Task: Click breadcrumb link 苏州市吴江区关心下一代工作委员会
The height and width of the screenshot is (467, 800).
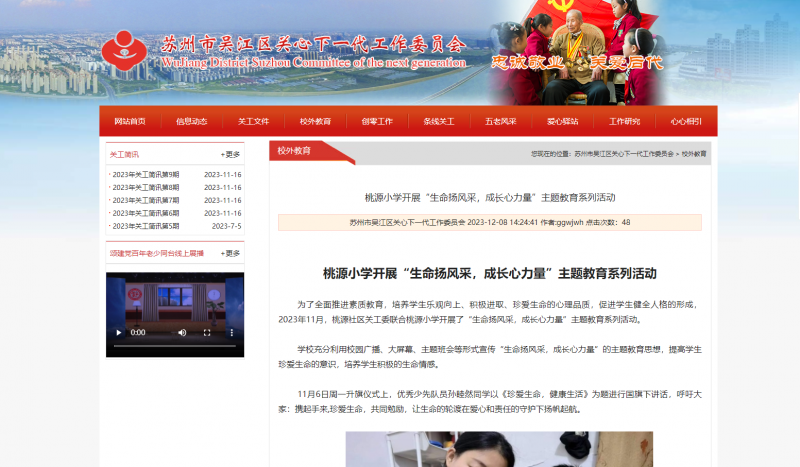Action: point(624,154)
